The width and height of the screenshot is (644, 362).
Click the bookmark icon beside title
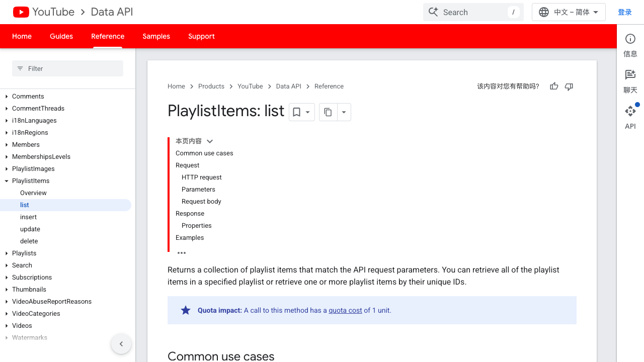[297, 112]
